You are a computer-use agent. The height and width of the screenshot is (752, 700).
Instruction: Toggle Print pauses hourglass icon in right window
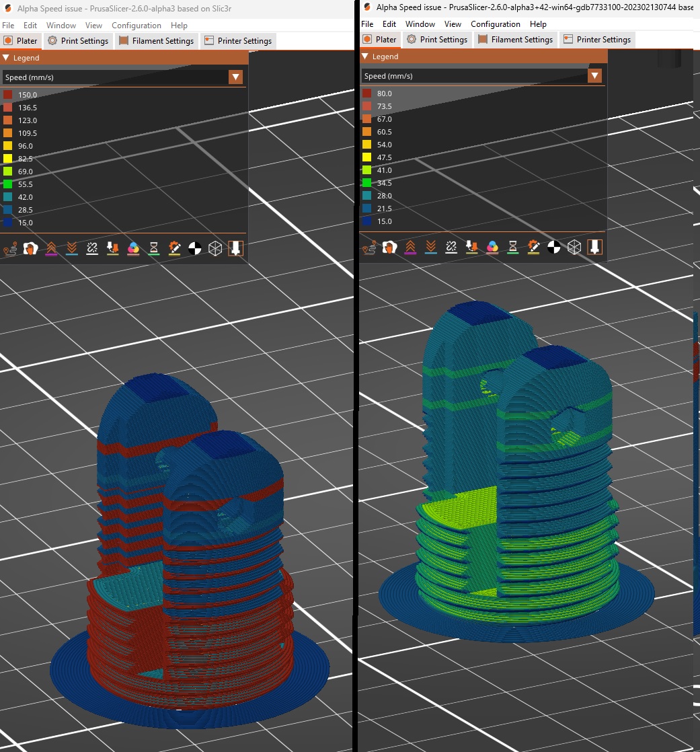[x=513, y=247]
